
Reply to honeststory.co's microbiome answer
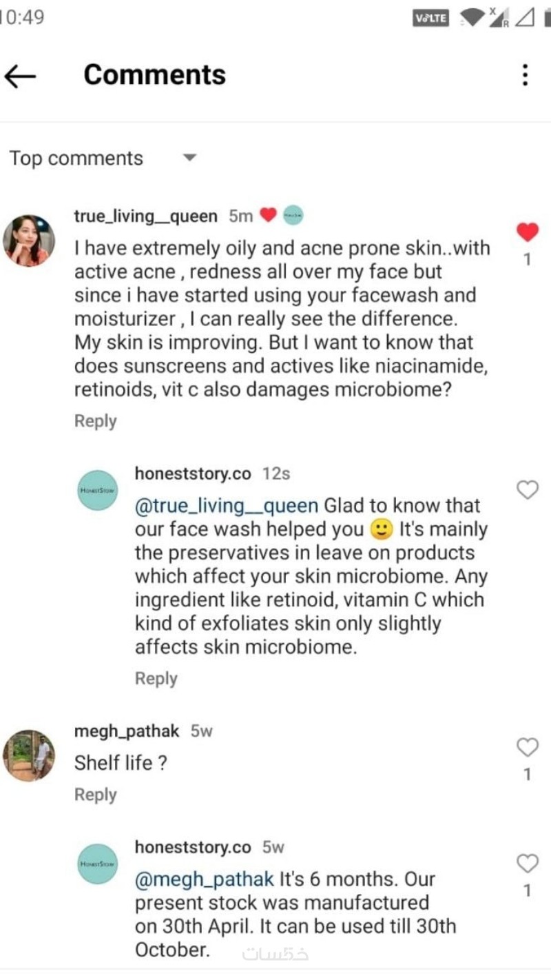156,679
